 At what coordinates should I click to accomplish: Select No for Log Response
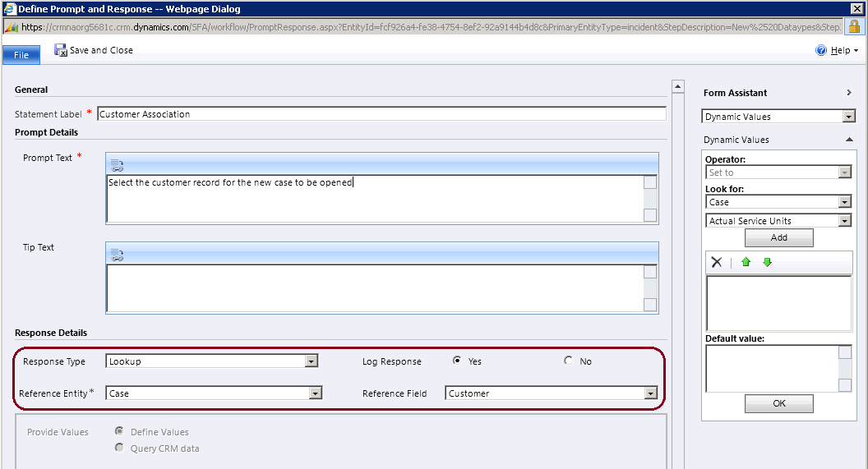569,361
